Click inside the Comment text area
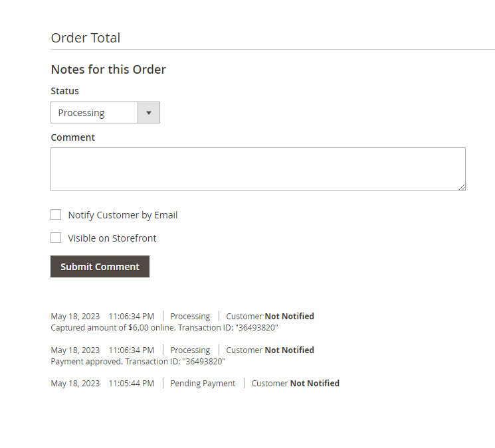Viewport: 495px width, 448px height. point(258,169)
